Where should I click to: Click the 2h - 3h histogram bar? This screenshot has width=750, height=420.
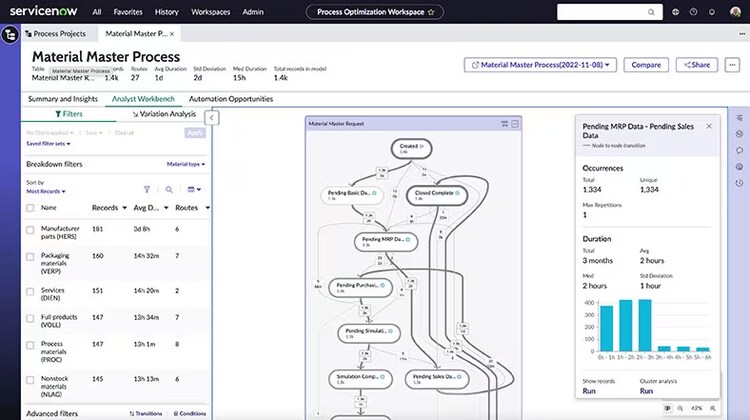pyautogui.click(x=645, y=325)
